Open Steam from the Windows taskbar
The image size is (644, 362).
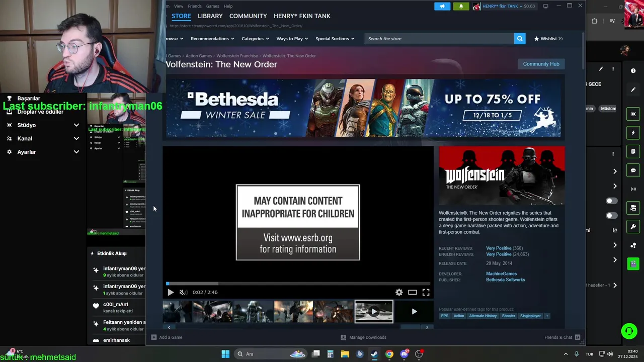coord(374,354)
